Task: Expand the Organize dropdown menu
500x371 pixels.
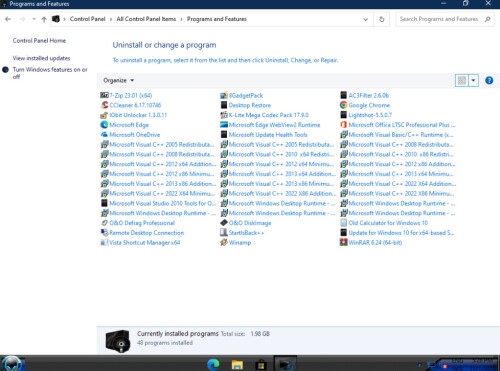Action: (x=118, y=80)
